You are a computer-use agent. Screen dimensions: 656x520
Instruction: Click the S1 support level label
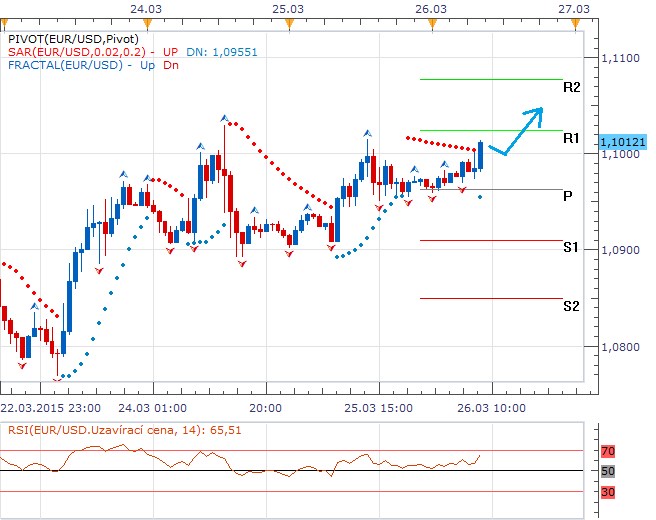tap(571, 247)
